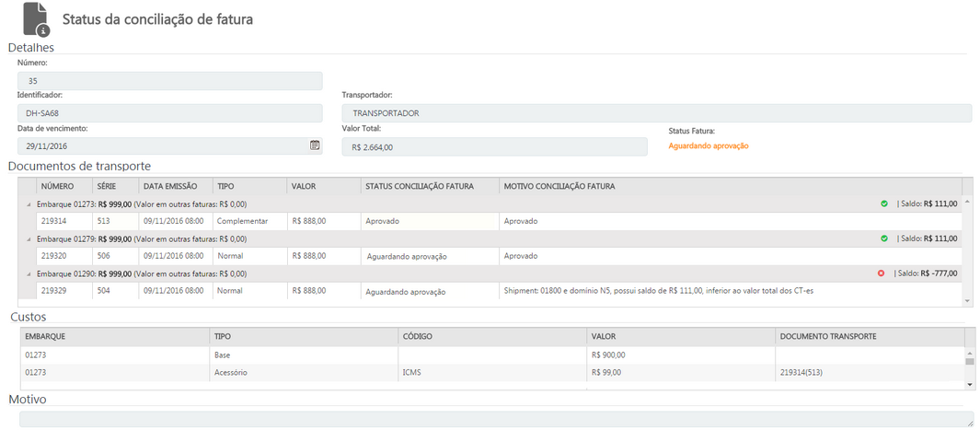Click the Acessório cost type cell

[231, 373]
